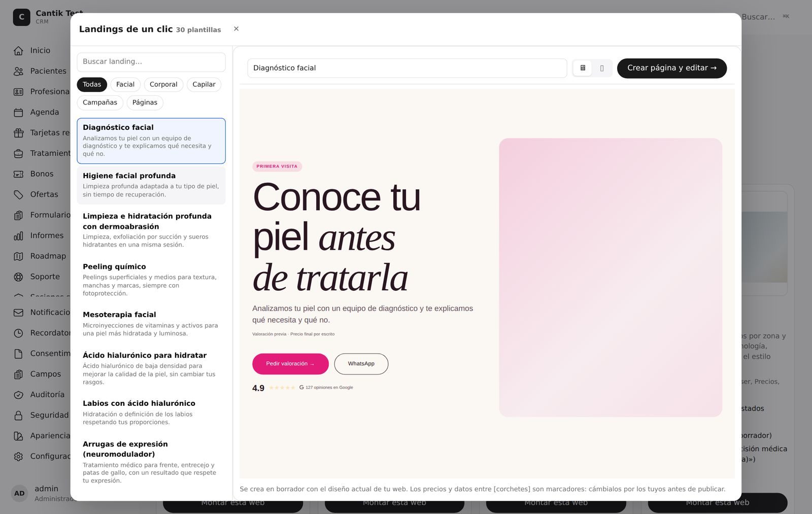
Task: Filter templates by Facial
Action: coord(125,84)
